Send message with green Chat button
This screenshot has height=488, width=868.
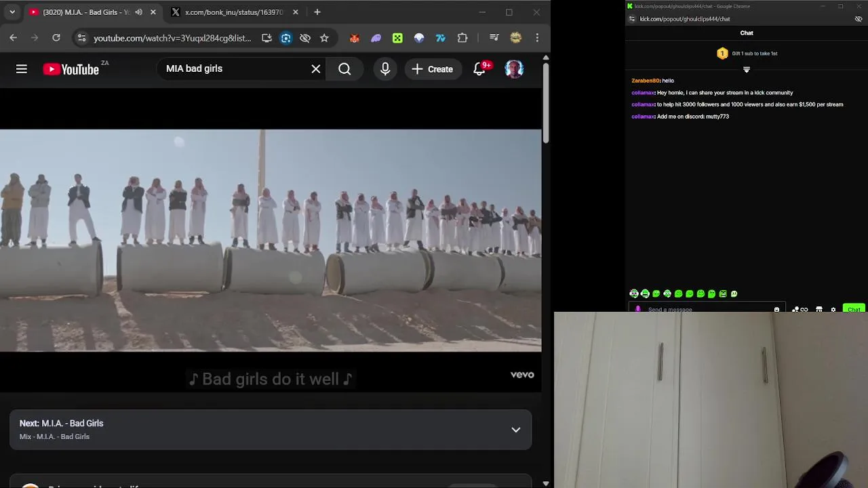coord(854,309)
